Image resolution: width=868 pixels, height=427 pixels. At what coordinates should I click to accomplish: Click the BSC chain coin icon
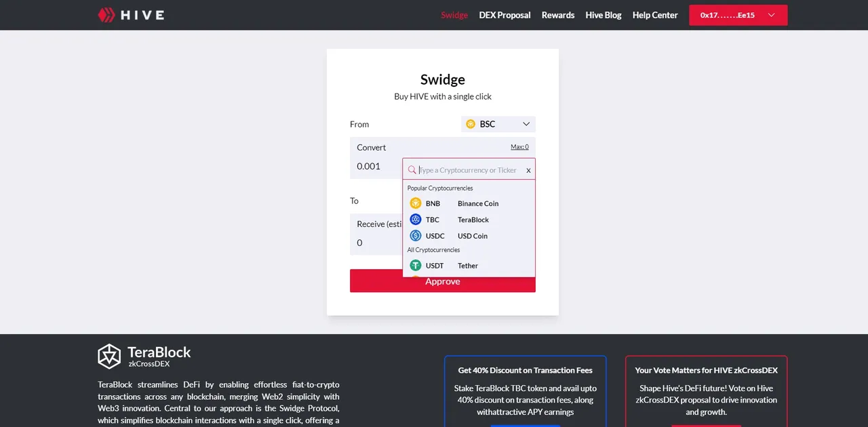pos(471,124)
